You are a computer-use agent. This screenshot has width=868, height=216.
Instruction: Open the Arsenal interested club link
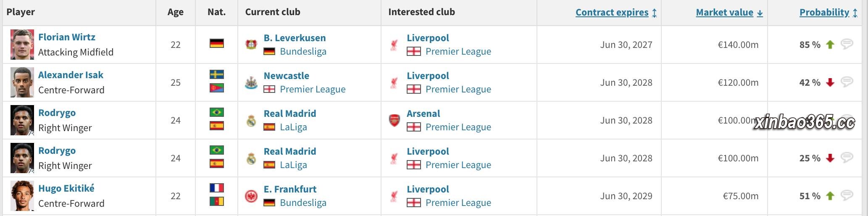coord(423,113)
